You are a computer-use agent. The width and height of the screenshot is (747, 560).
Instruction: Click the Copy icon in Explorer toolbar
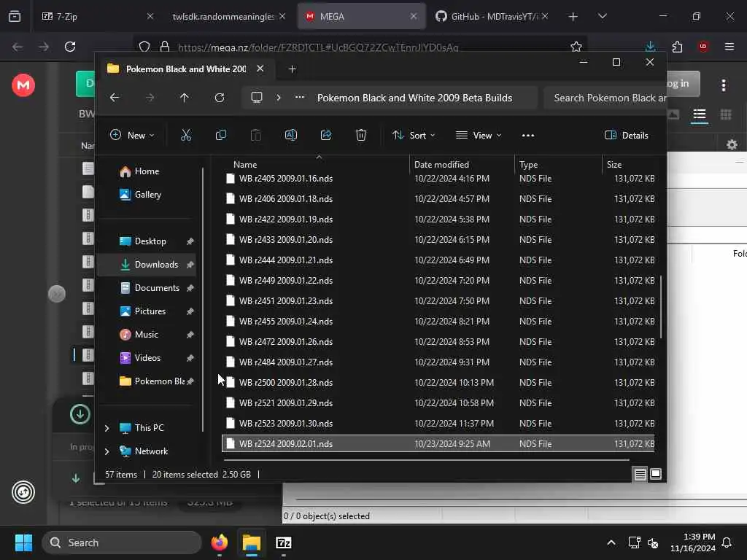tap(220, 135)
